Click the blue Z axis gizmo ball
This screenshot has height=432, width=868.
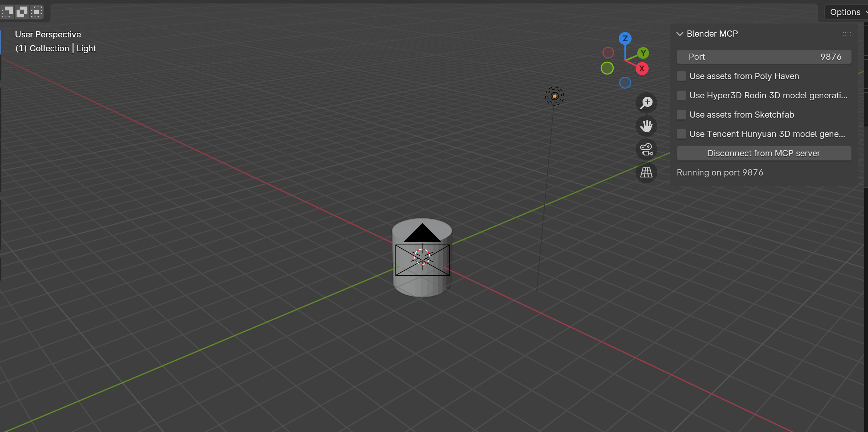click(x=625, y=39)
